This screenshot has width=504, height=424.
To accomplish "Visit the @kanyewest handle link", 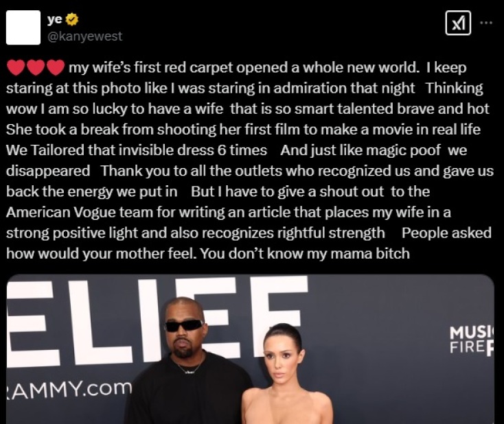I will pos(85,36).
